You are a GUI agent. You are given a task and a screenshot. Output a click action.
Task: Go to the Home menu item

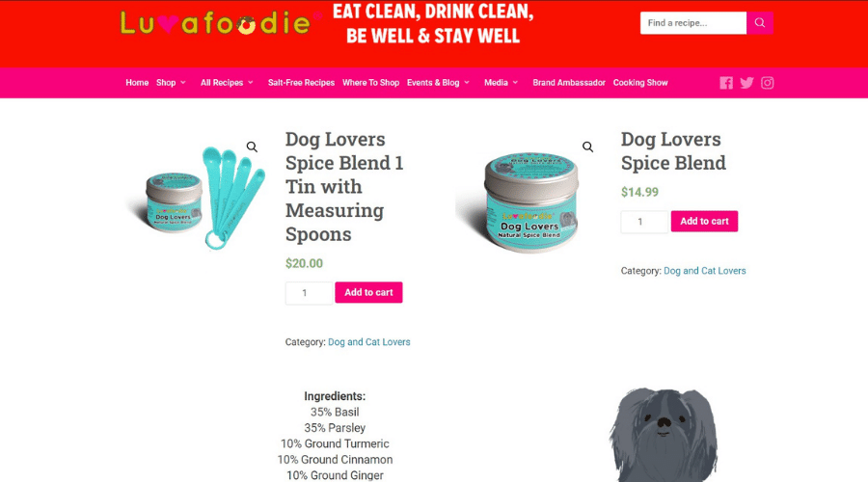pos(137,83)
